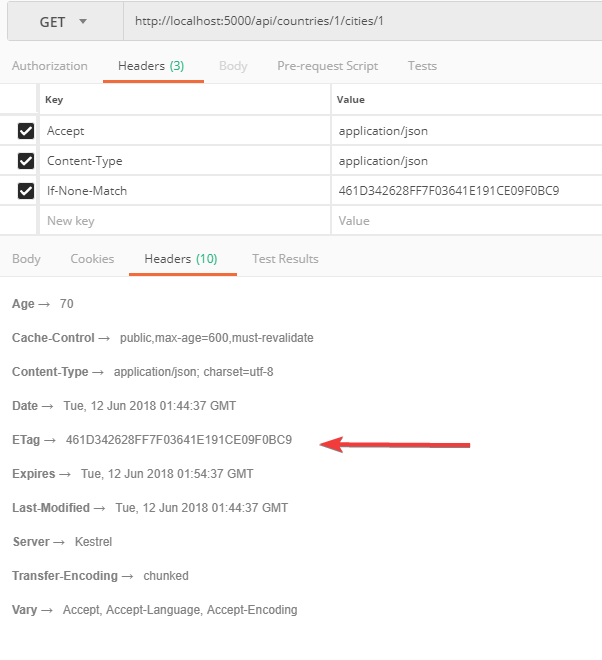Uncheck the Accept header checkbox
The width and height of the screenshot is (602, 660).
(26, 131)
